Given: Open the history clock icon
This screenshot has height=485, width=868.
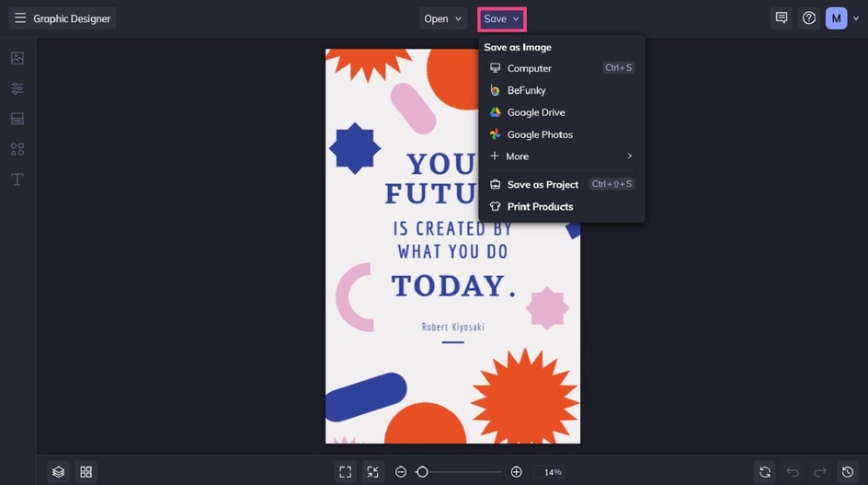Looking at the screenshot, I should [x=848, y=472].
